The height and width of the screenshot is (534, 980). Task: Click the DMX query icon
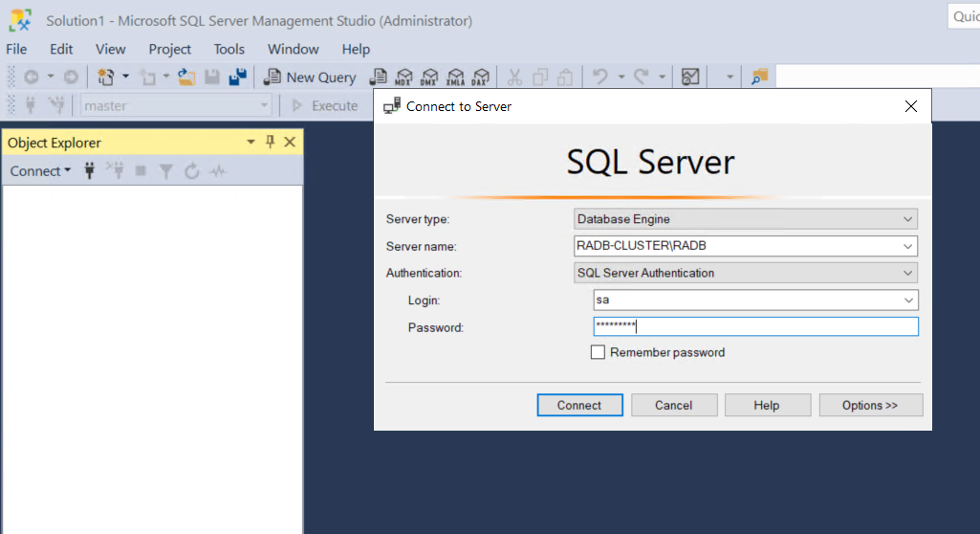pyautogui.click(x=429, y=77)
